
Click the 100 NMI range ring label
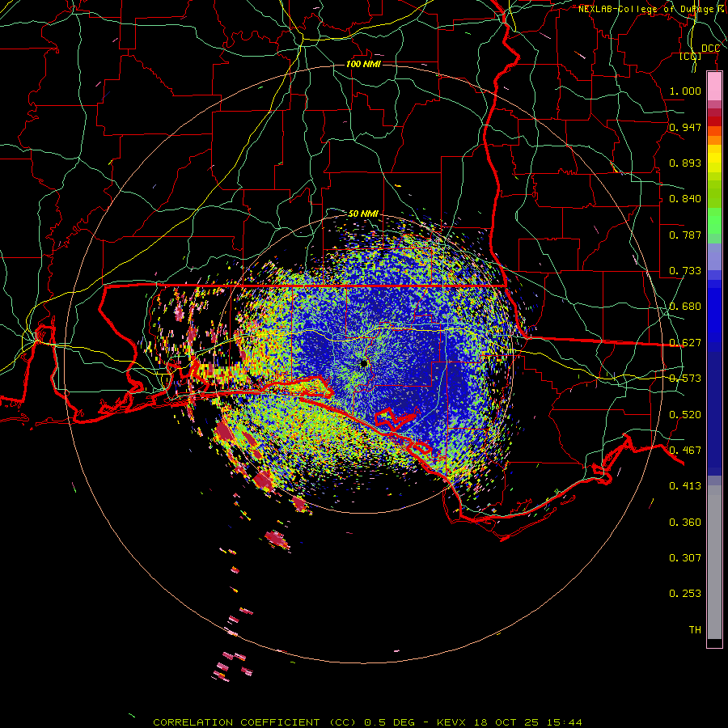pos(363,64)
